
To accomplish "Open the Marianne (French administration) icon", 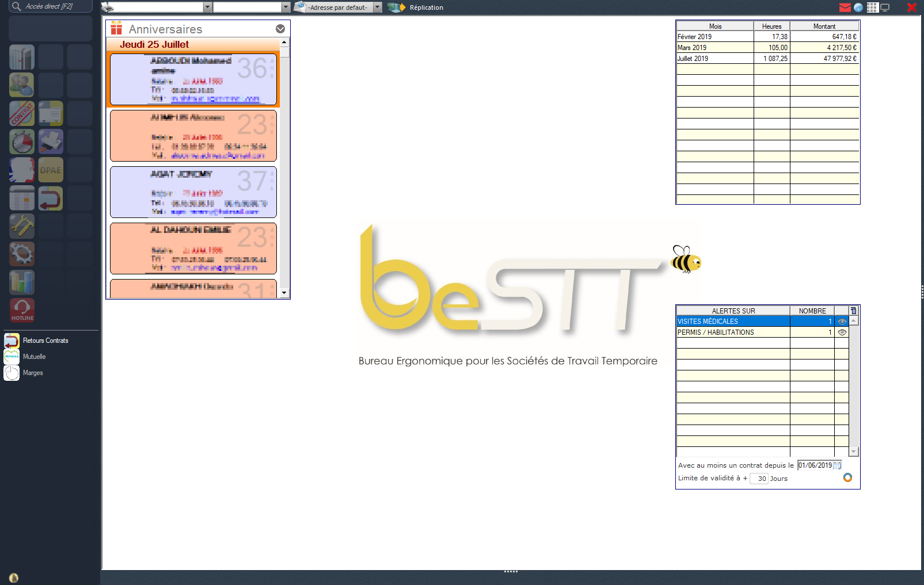I will 22,170.
